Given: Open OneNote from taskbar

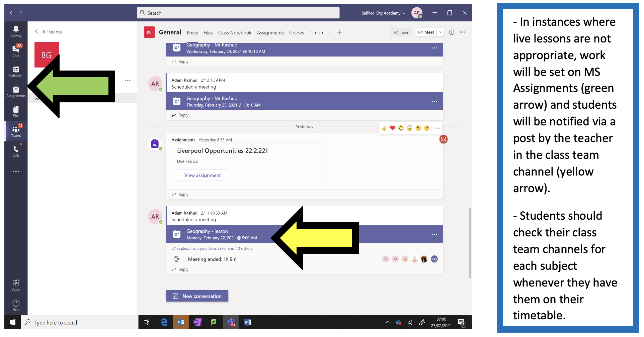Looking at the screenshot, I should (197, 322).
